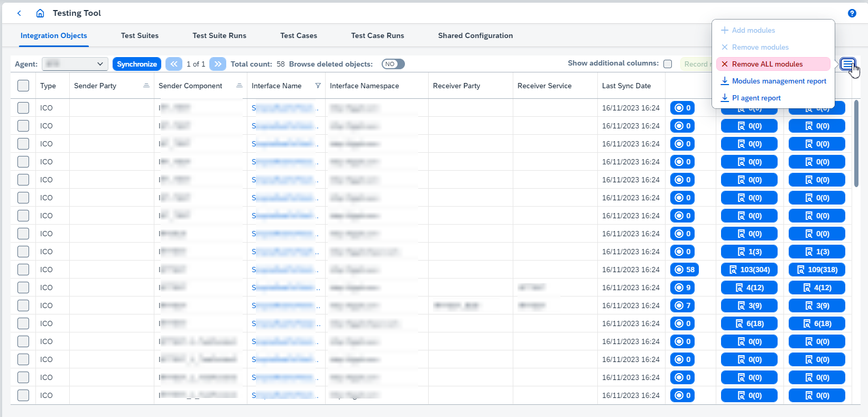
Task: Check the row with badge 7
Action: pyautogui.click(x=23, y=305)
